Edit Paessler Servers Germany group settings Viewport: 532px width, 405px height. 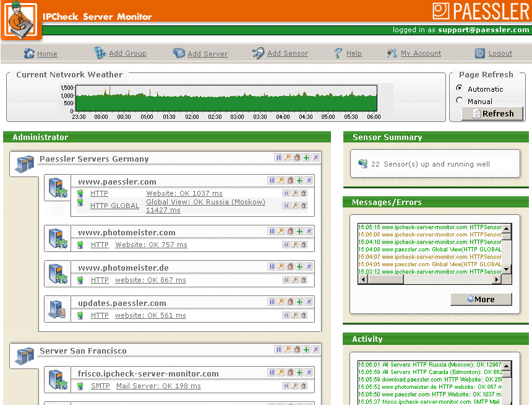[288, 157]
